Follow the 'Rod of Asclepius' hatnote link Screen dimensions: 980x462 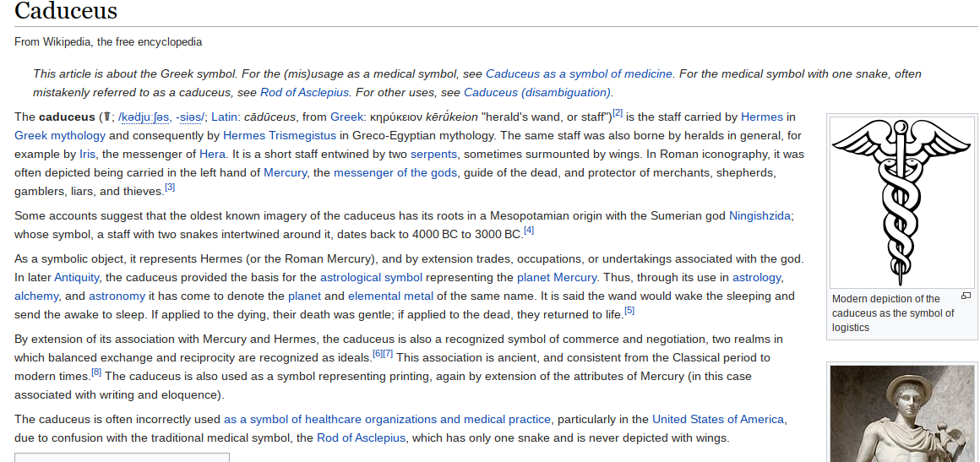[304, 93]
